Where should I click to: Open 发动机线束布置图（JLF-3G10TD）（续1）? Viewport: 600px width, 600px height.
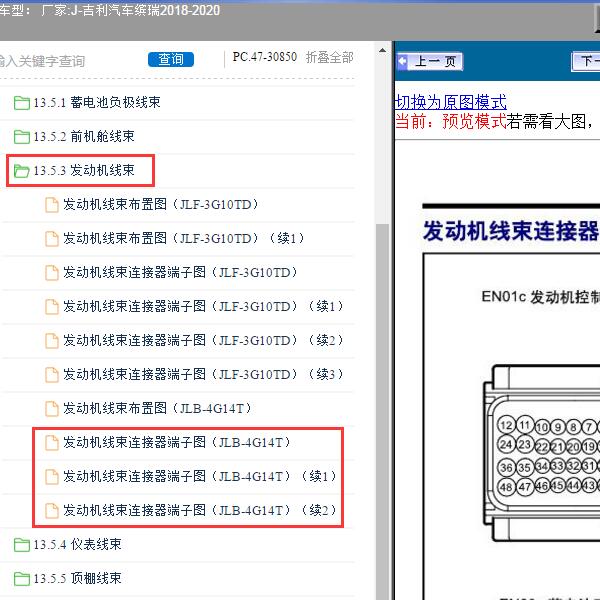tap(184, 239)
